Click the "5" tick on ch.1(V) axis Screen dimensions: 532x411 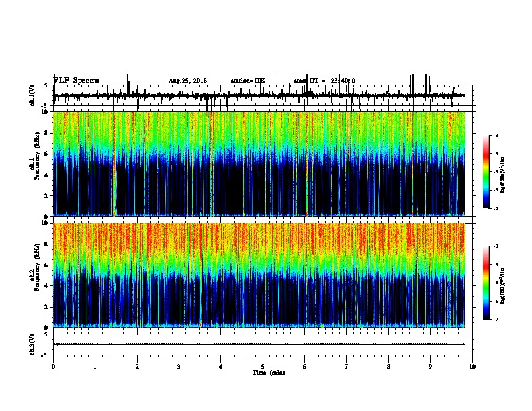46,85
